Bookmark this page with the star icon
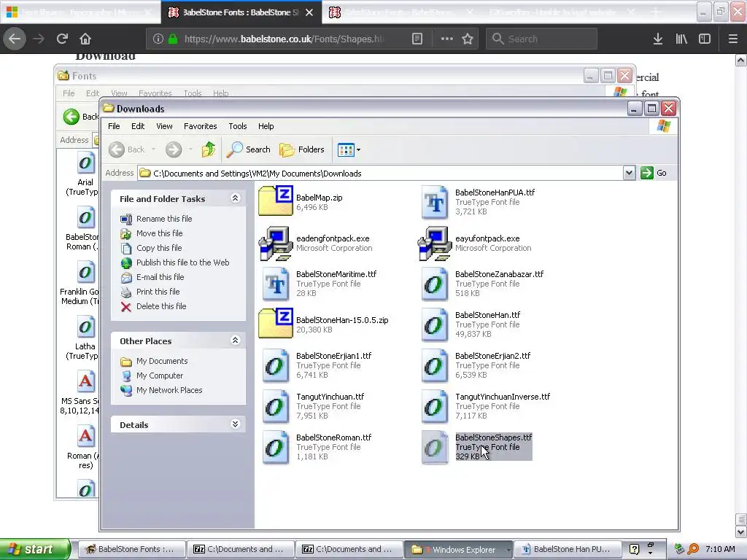This screenshot has height=560, width=747. click(468, 39)
